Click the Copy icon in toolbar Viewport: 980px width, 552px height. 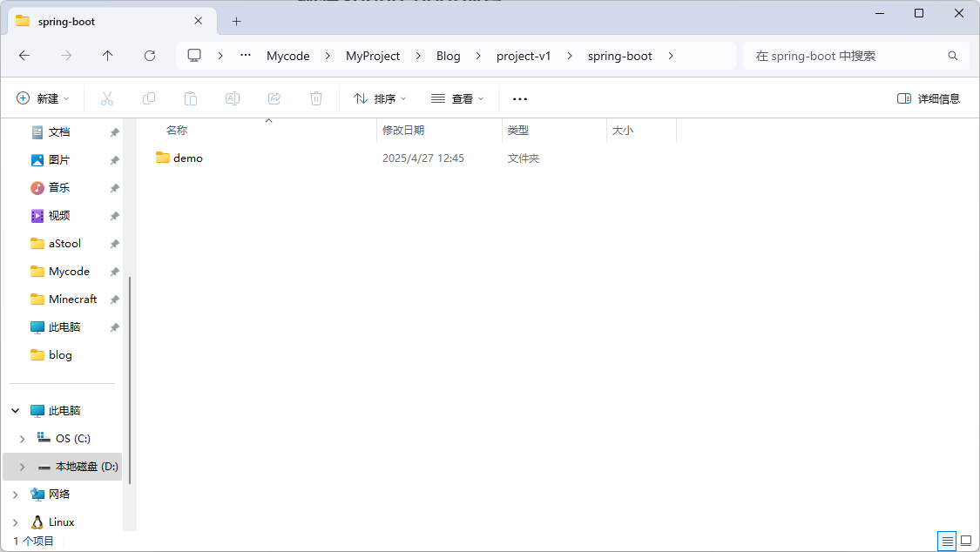(149, 98)
